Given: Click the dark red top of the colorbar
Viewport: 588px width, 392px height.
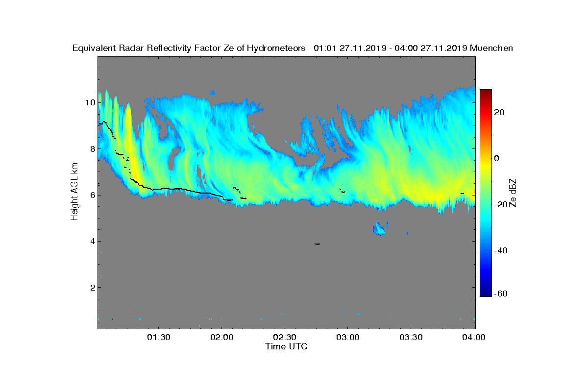Looking at the screenshot, I should [486, 93].
